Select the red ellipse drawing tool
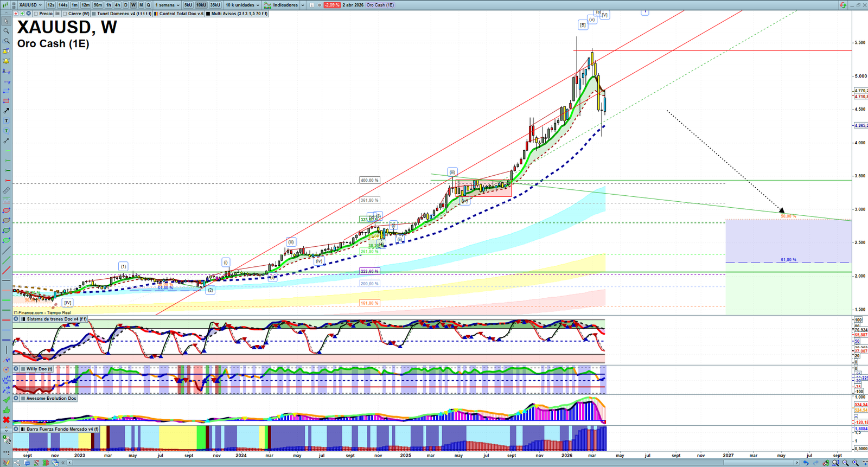Image resolution: width=868 pixels, height=467 pixels. pyautogui.click(x=7, y=210)
